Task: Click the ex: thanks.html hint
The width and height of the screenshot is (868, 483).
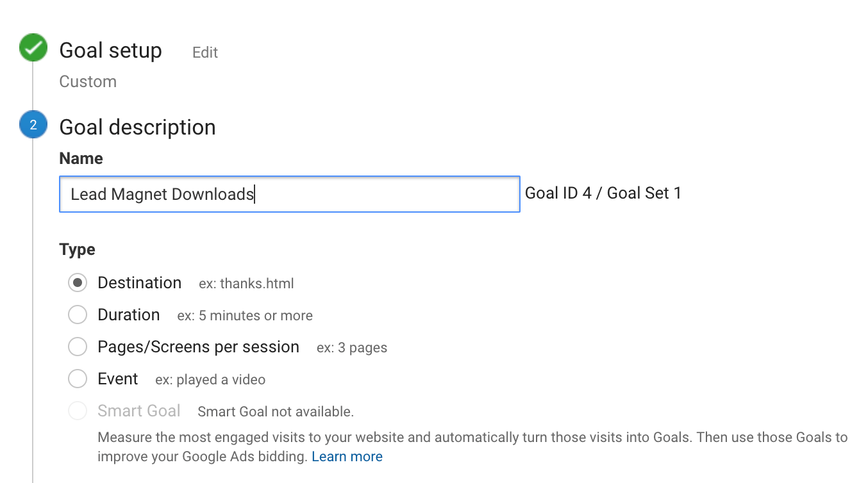Action: [246, 284]
